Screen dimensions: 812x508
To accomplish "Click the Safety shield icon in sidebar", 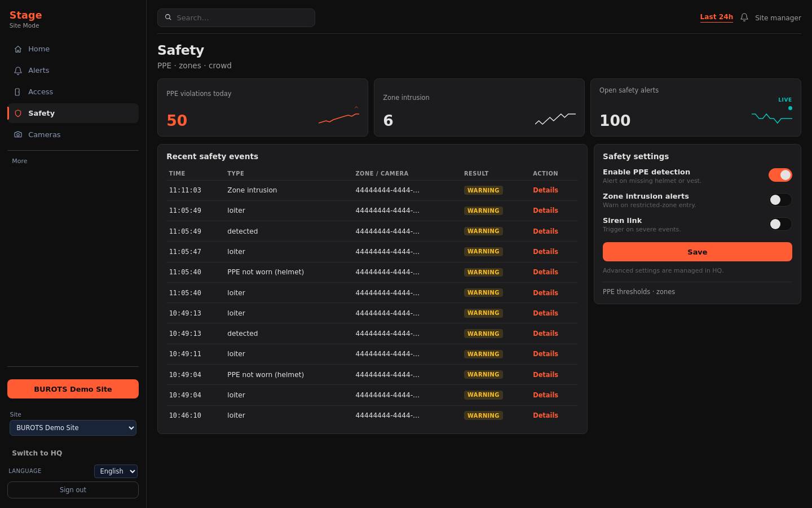I will coord(18,113).
